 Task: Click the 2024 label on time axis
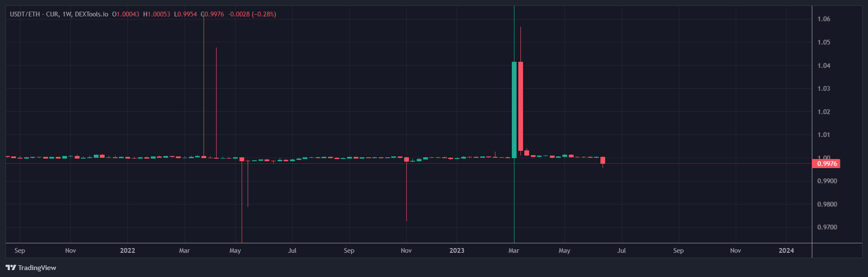[786, 251]
